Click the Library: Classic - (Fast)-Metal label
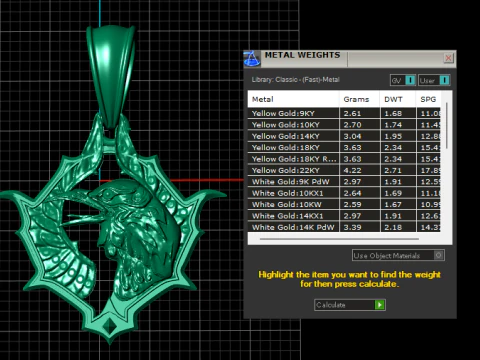This screenshot has width=480, height=360. 295,80
